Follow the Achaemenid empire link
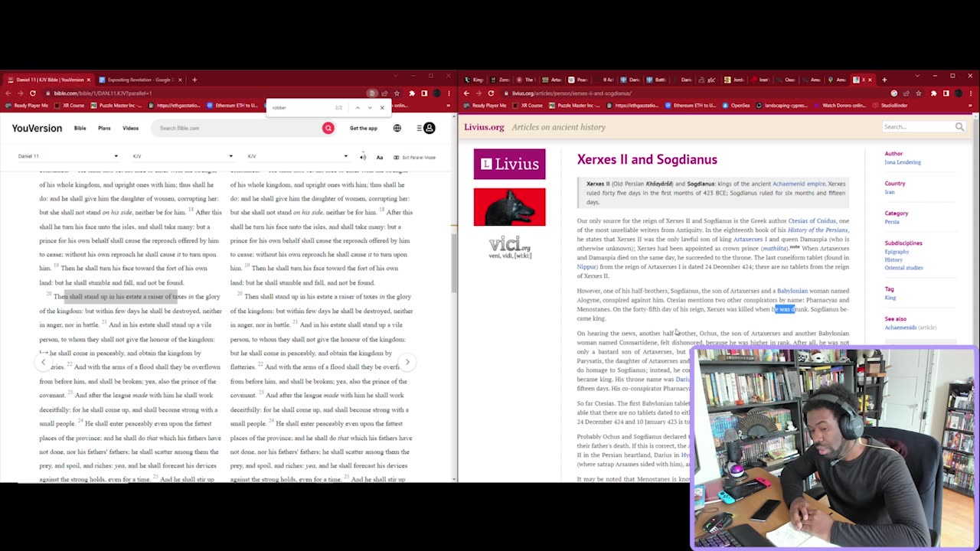Viewport: 980px width, 551px height. [799, 184]
